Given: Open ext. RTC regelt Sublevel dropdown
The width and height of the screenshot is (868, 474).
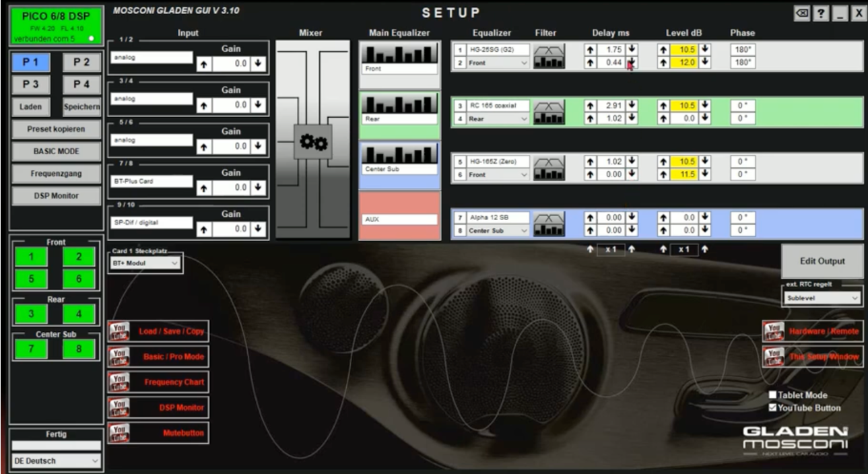Looking at the screenshot, I should 822,298.
